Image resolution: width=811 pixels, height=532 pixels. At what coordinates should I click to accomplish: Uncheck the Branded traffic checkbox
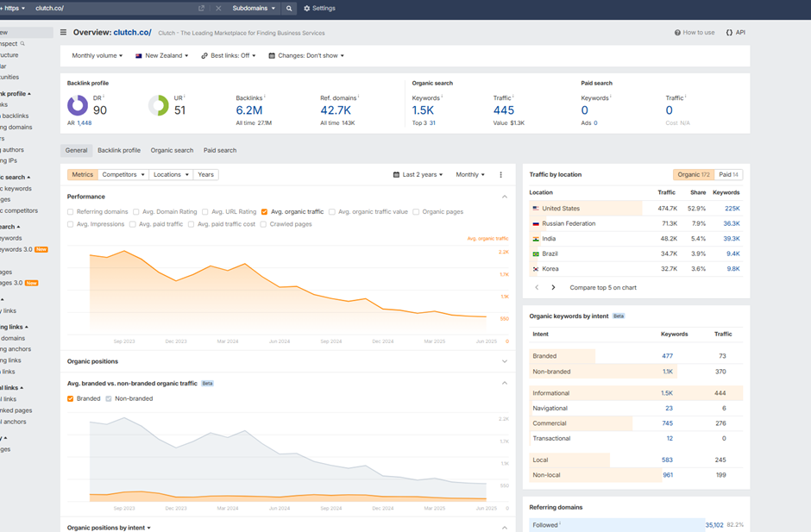[x=71, y=398]
